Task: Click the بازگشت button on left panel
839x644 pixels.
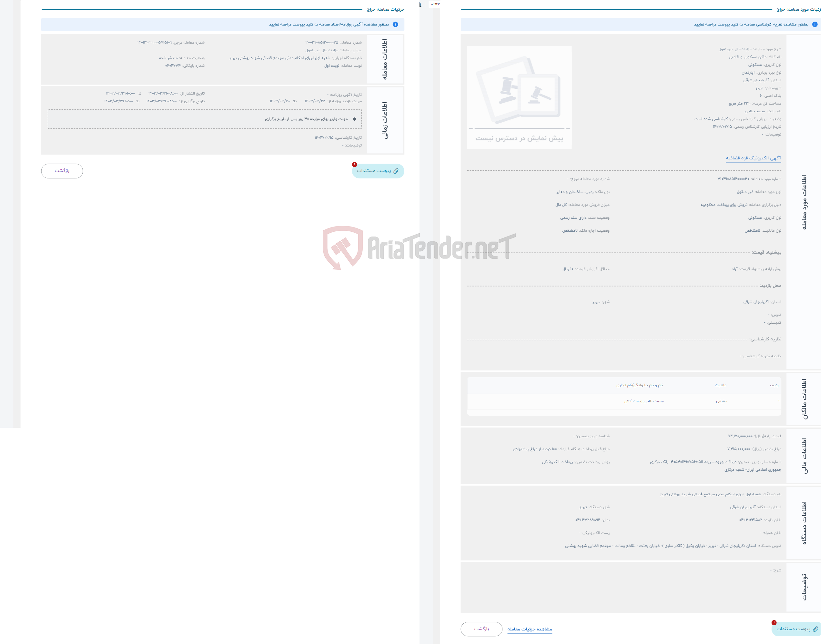Action: coord(62,170)
